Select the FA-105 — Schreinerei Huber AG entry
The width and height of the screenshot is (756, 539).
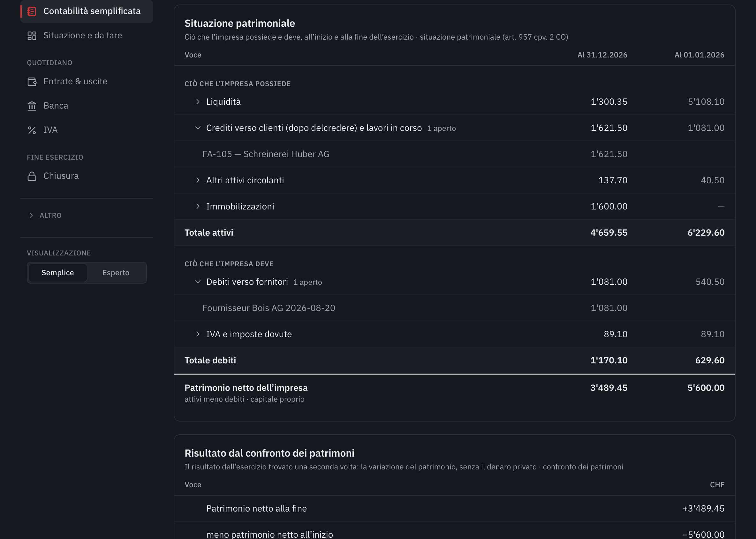454,154
